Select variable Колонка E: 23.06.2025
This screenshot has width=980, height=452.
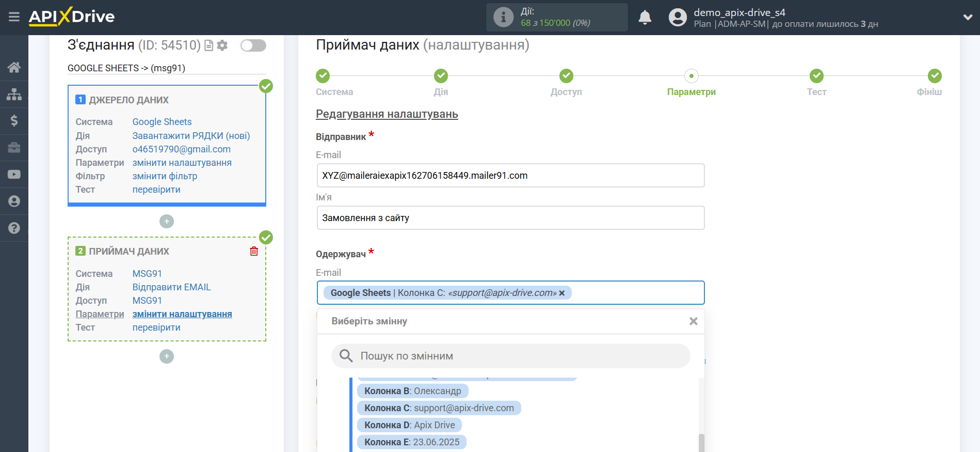[411, 442]
